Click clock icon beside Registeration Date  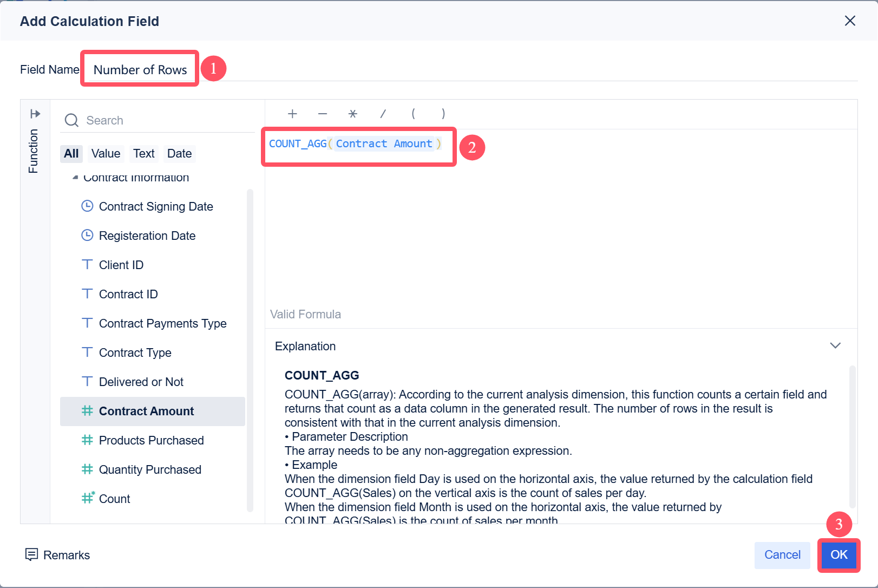tap(87, 236)
